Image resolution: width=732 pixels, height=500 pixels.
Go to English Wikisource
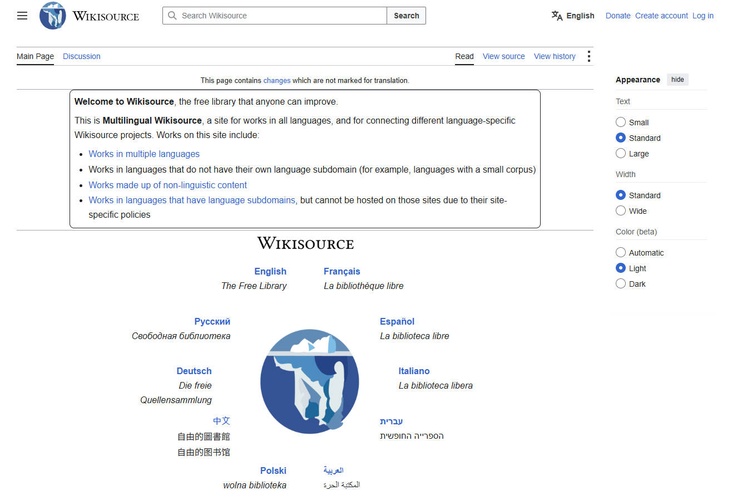[x=270, y=271]
